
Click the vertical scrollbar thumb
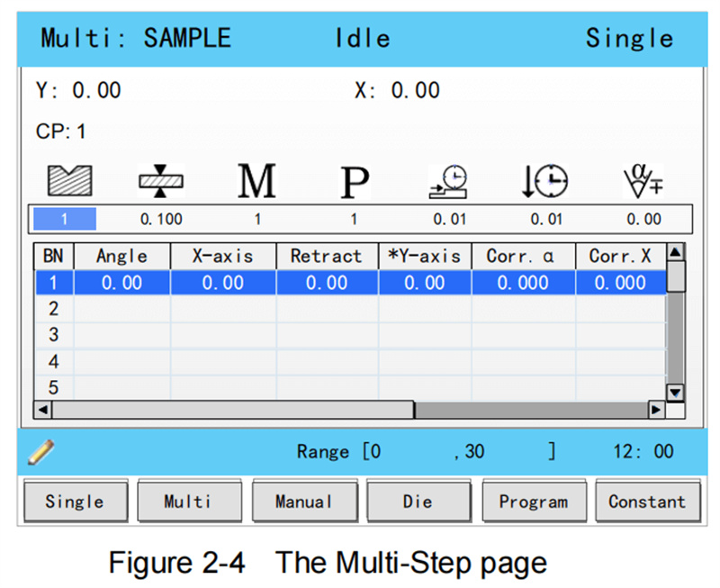676,276
